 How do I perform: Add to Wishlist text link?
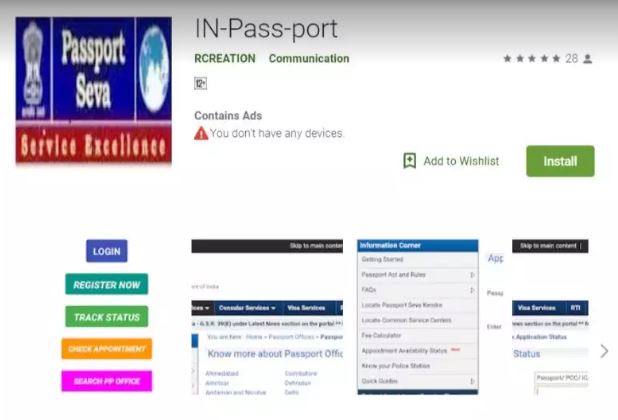click(461, 161)
